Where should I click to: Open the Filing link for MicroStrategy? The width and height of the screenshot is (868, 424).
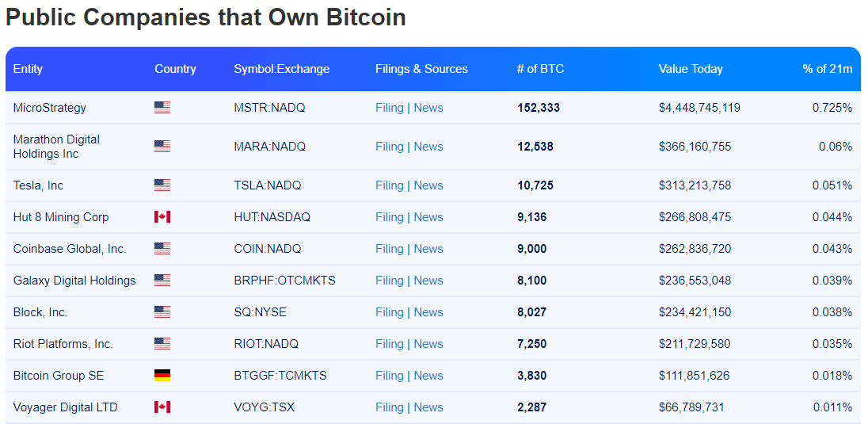(389, 108)
